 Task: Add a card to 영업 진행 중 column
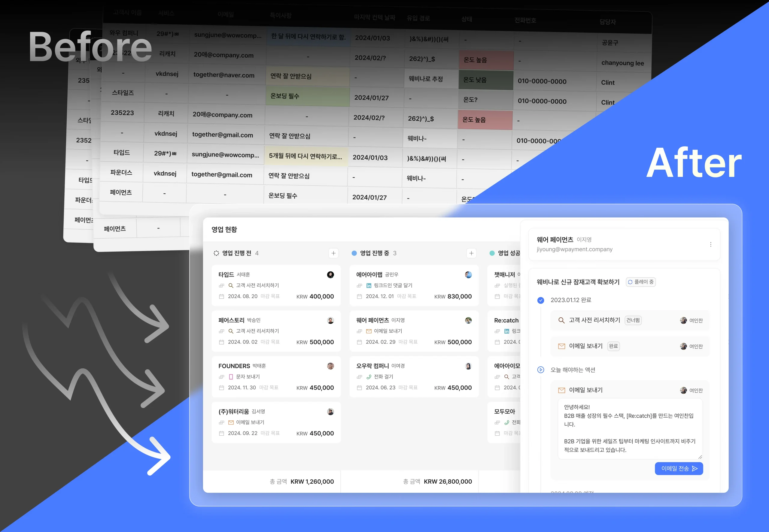(471, 253)
